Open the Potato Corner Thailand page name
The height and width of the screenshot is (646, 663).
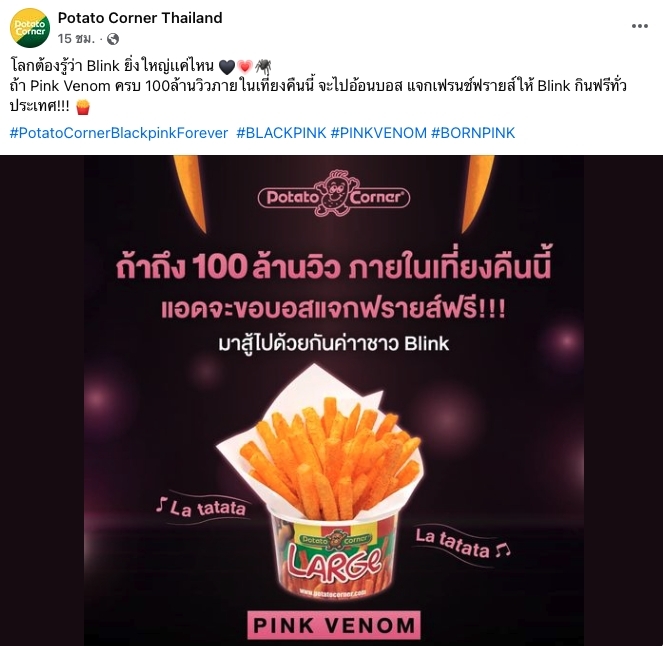(x=140, y=18)
